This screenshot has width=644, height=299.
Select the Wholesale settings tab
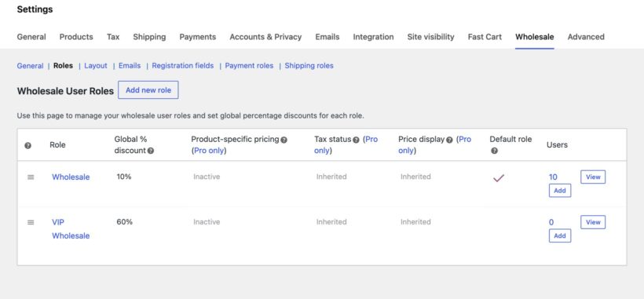[535, 37]
